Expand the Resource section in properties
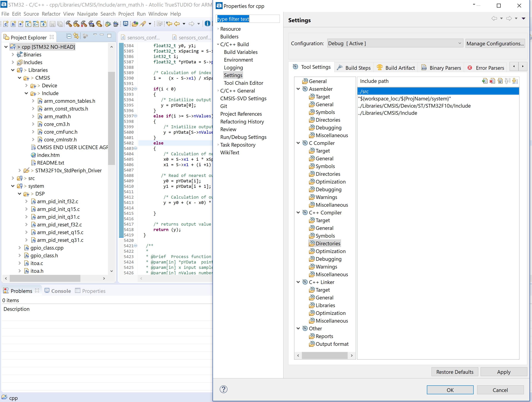This screenshot has height=402, width=532. point(218,29)
